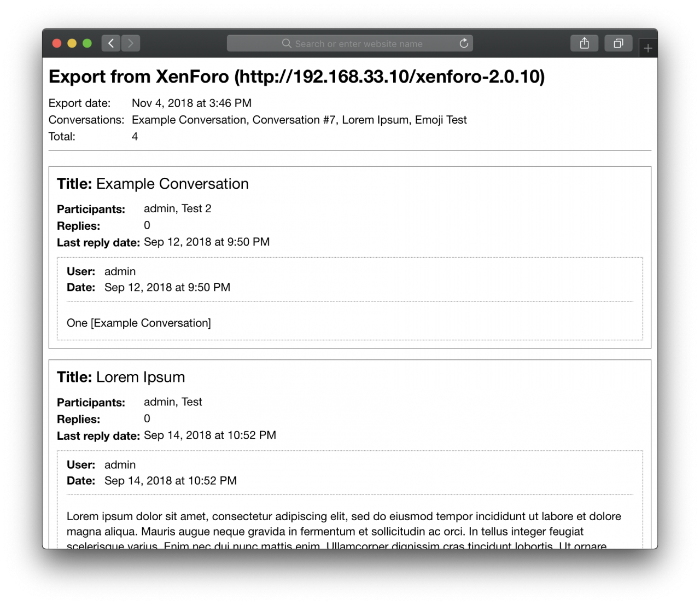Click the 'Title: Lorem Ipsum' heading
700x605 pixels.
(x=121, y=377)
